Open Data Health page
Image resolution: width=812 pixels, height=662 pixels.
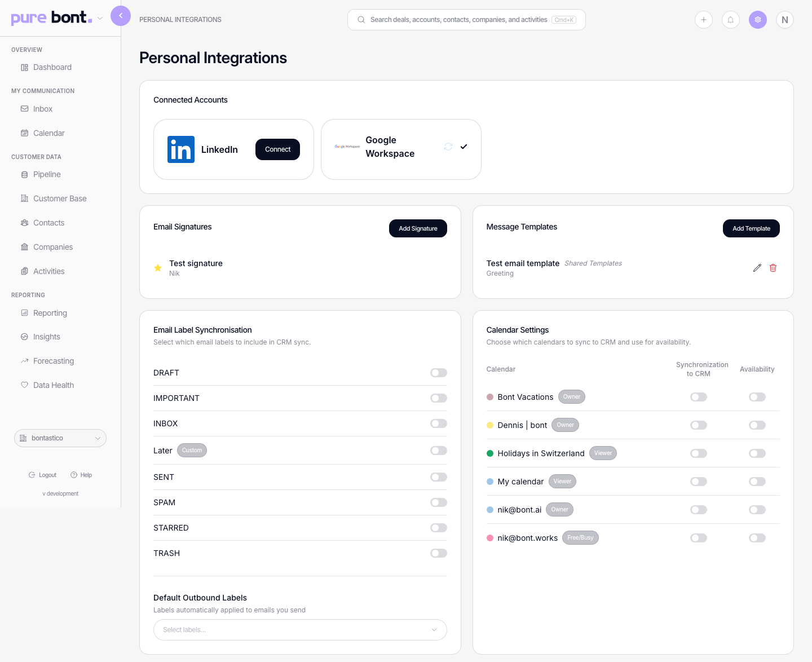pyautogui.click(x=54, y=385)
